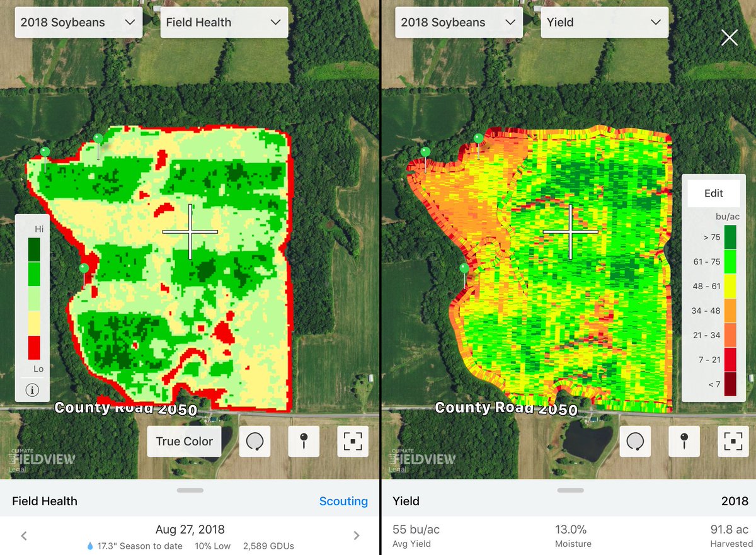Click the True Color button

(x=185, y=442)
